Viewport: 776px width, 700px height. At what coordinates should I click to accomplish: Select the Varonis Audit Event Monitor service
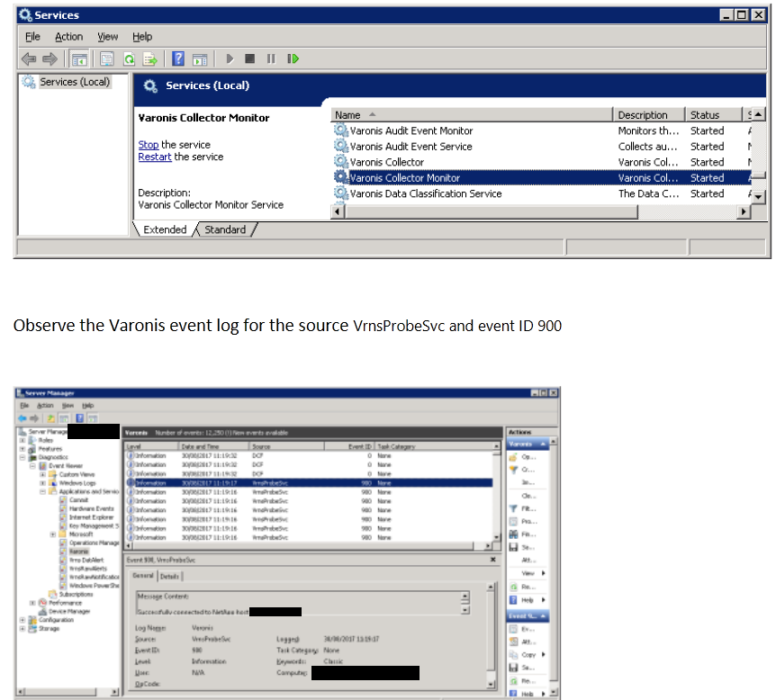pyautogui.click(x=411, y=130)
